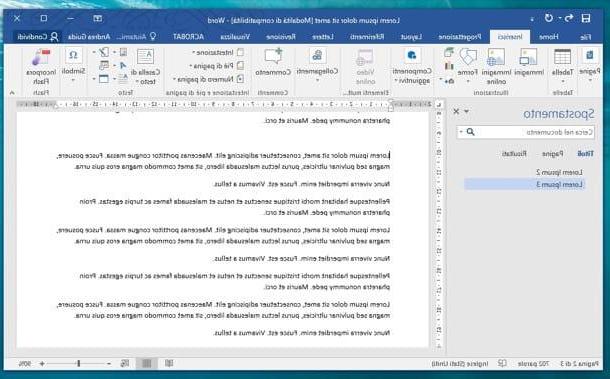Click the Undo arrow in the title bar

[x=569, y=18]
